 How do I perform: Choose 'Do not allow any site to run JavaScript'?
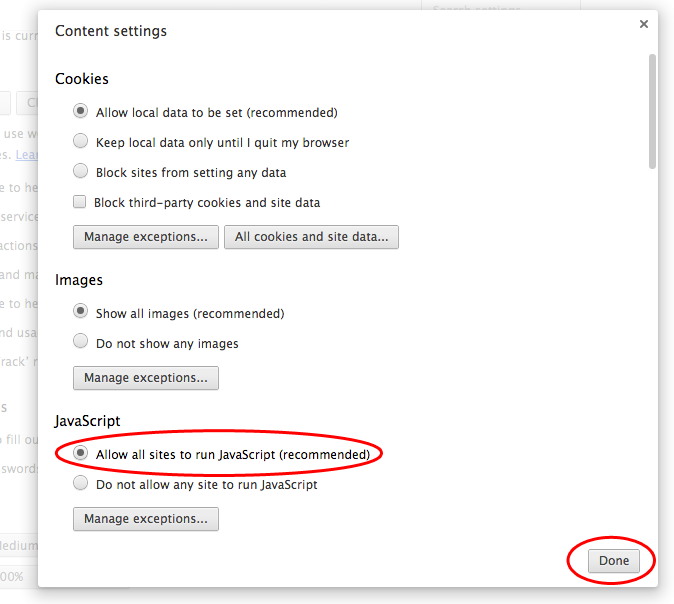[81, 484]
